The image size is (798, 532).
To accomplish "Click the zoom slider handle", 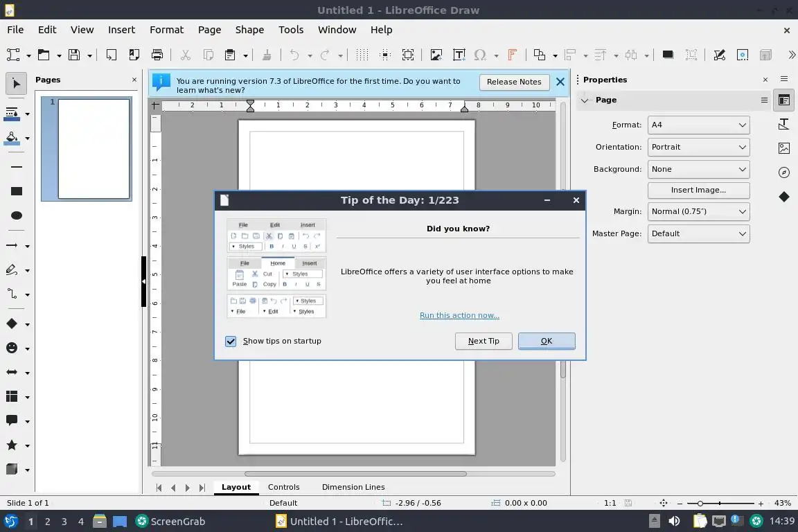I will pyautogui.click(x=700, y=503).
